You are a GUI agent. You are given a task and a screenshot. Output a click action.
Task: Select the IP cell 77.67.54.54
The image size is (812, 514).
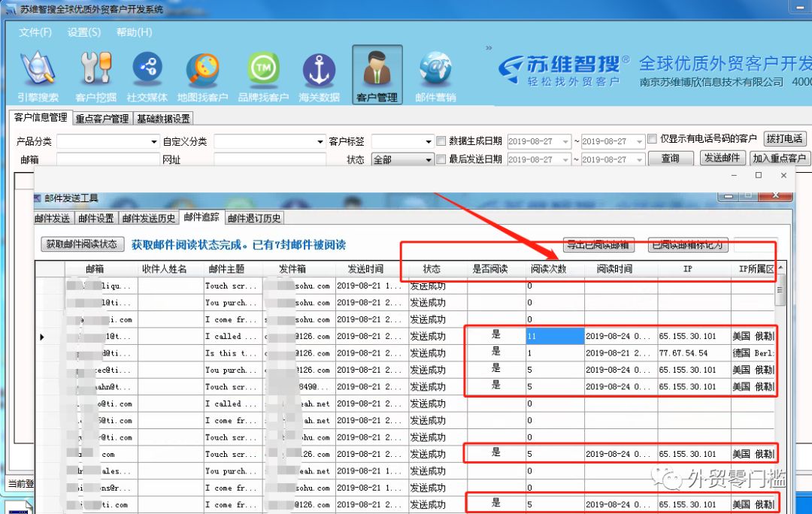pyautogui.click(x=694, y=353)
